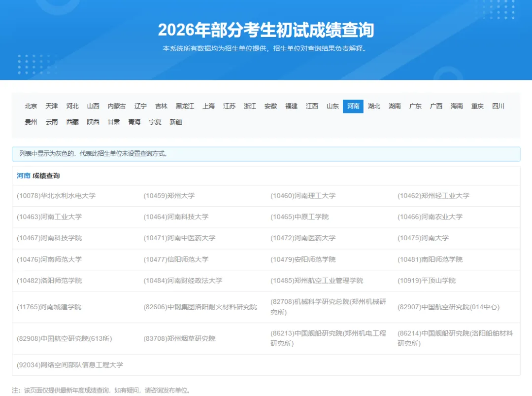
Task: Choose the 广西 province tab
Action: pyautogui.click(x=436, y=107)
